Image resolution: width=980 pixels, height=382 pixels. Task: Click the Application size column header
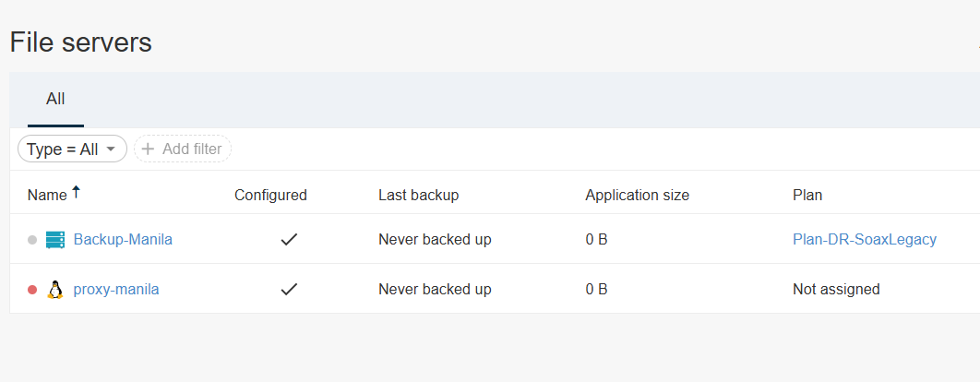[637, 196]
